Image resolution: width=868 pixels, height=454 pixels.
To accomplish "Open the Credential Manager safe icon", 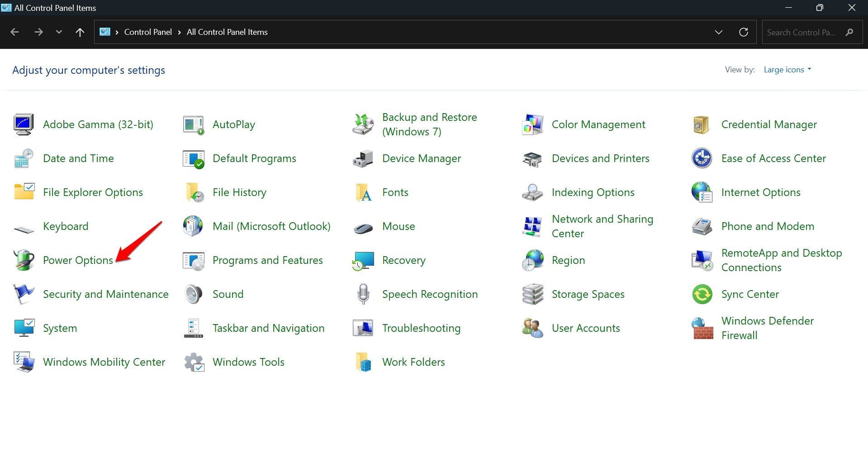I will pos(702,124).
